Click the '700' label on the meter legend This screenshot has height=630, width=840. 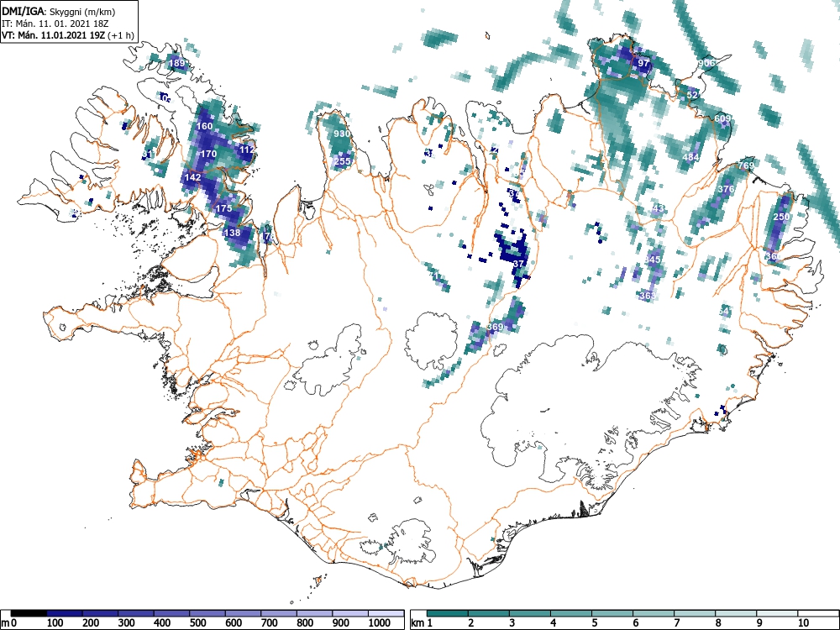pos(270,623)
